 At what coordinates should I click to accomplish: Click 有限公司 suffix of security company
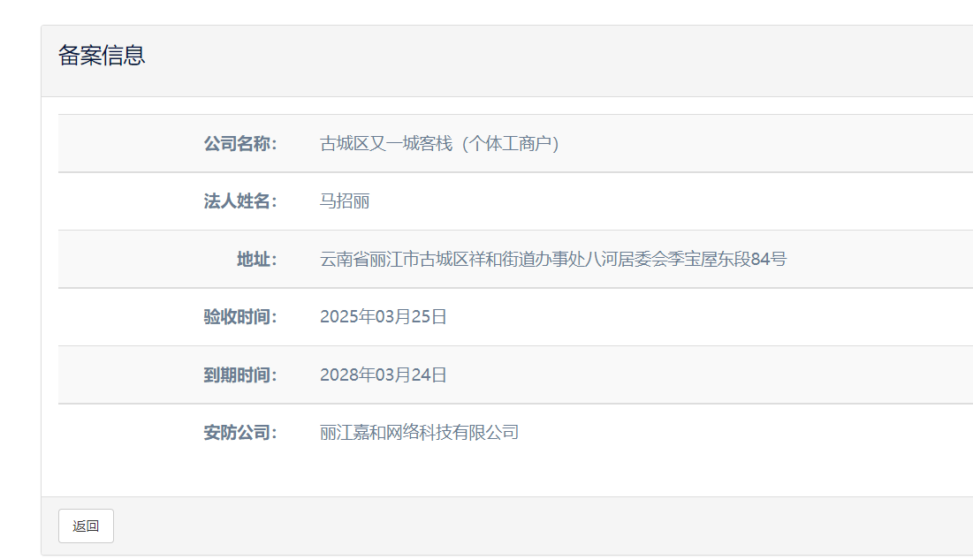486,433
